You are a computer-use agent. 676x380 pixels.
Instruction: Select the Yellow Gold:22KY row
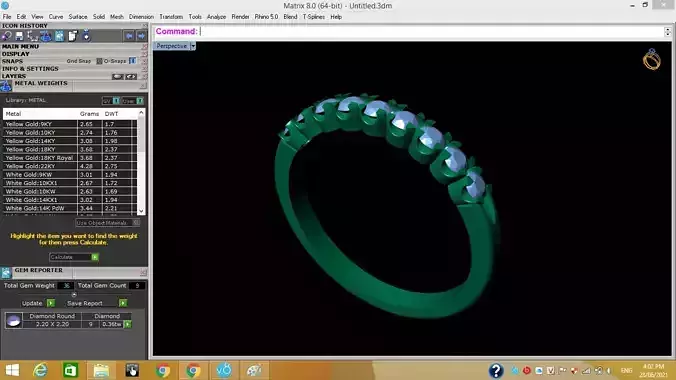[70, 166]
